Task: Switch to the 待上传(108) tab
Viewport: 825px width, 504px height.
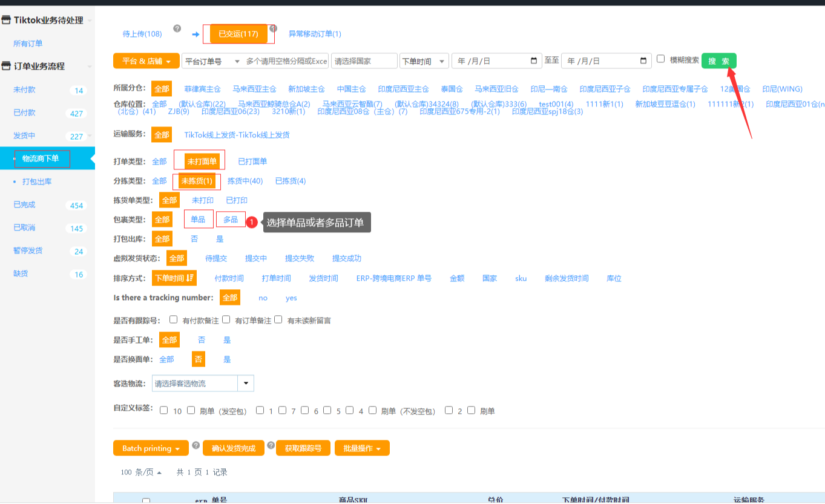Action: [x=142, y=34]
